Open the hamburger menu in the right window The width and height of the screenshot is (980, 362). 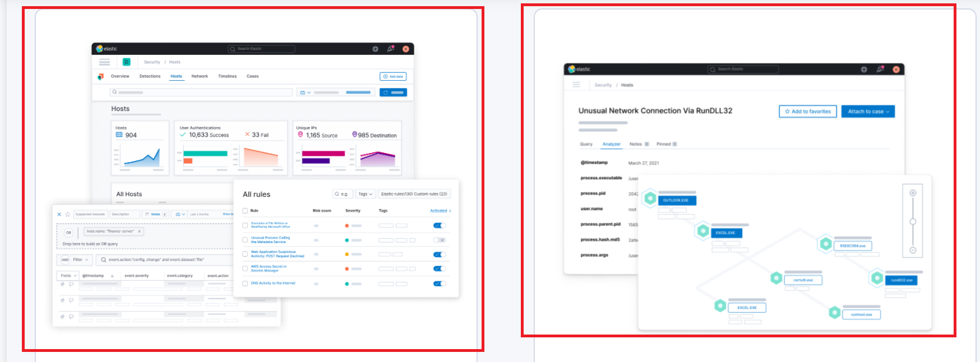pyautogui.click(x=576, y=85)
